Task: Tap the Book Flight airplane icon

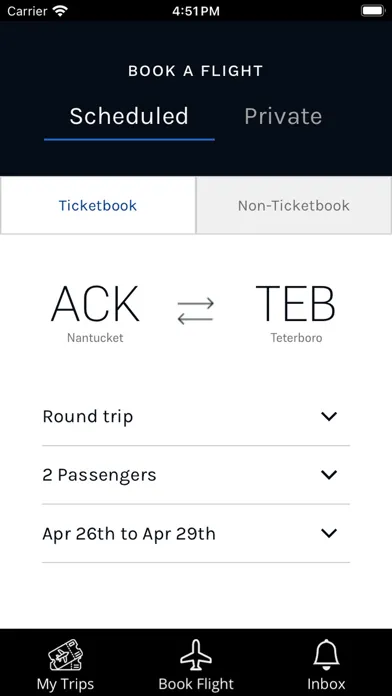Action: tap(196, 655)
